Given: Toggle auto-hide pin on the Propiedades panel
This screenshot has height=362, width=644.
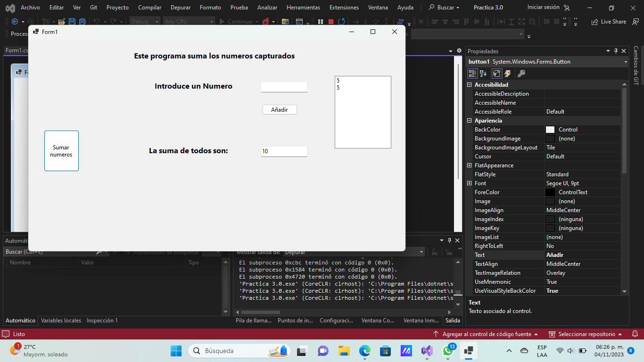Looking at the screenshot, I should point(616,51).
